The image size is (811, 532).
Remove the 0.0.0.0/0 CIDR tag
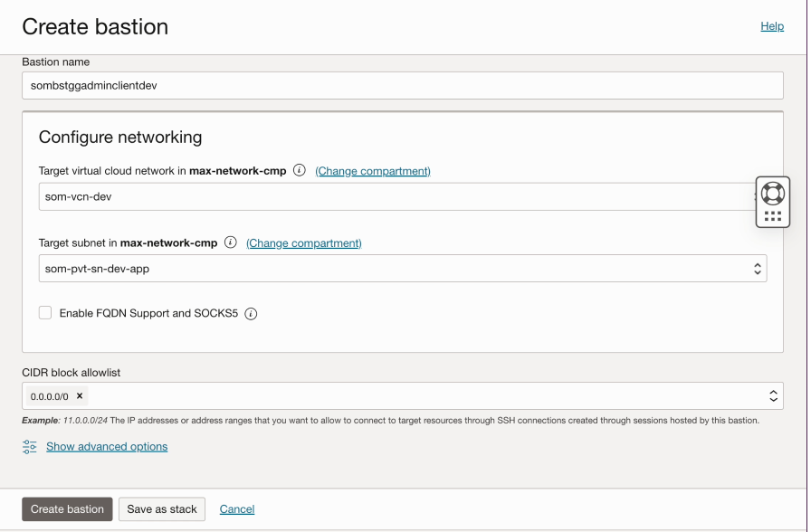[x=80, y=396]
